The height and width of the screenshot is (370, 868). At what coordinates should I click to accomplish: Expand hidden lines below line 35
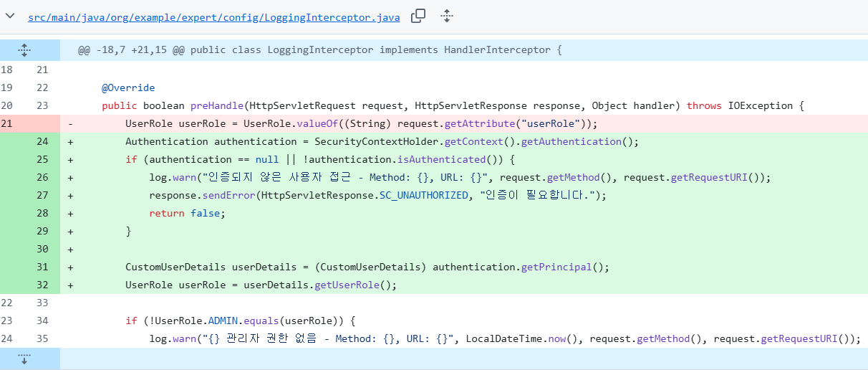(24, 359)
